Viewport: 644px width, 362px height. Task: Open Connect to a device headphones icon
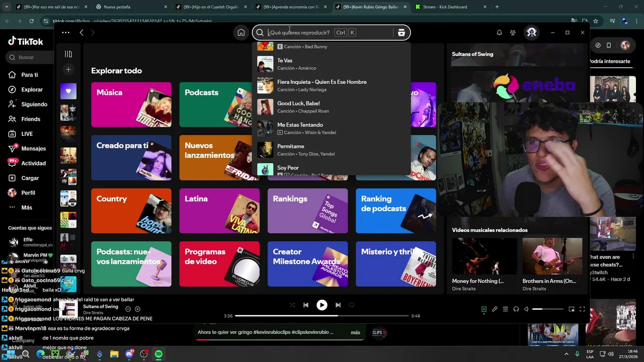pos(516,309)
